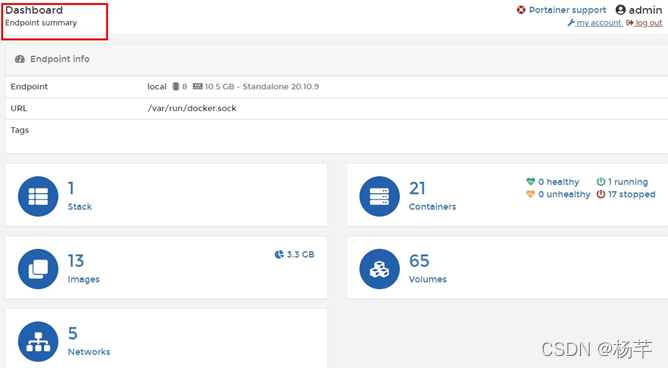Open the Images stacked-squares icon
This screenshot has width=668, height=368.
coord(38,269)
